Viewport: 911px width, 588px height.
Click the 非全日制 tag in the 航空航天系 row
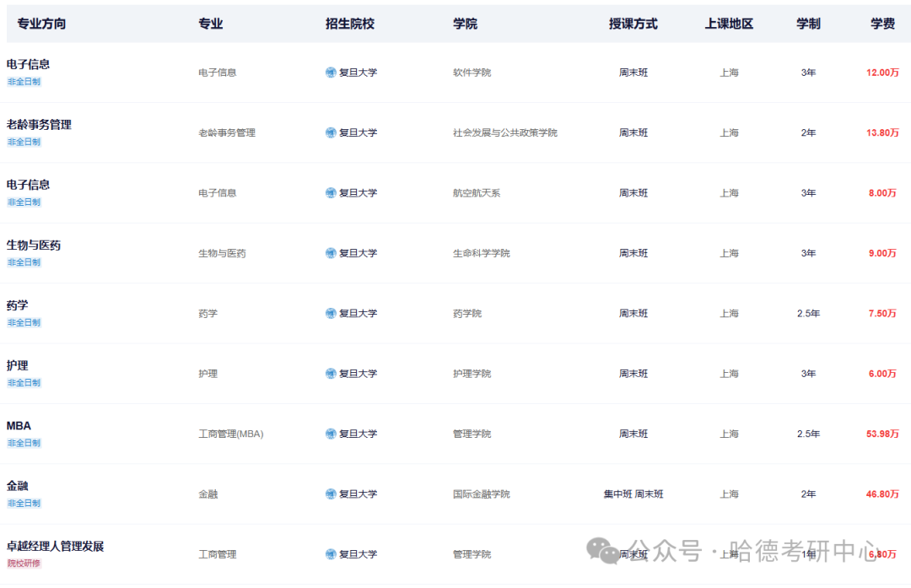24,202
